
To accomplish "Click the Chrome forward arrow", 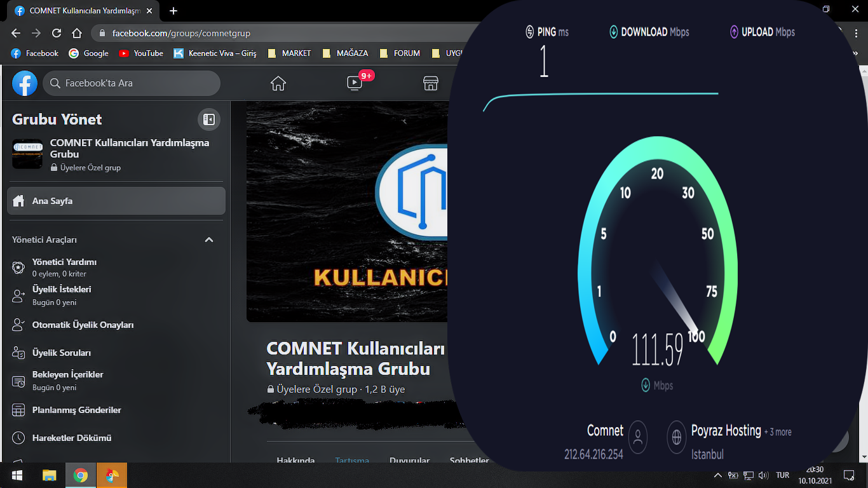I will (36, 33).
